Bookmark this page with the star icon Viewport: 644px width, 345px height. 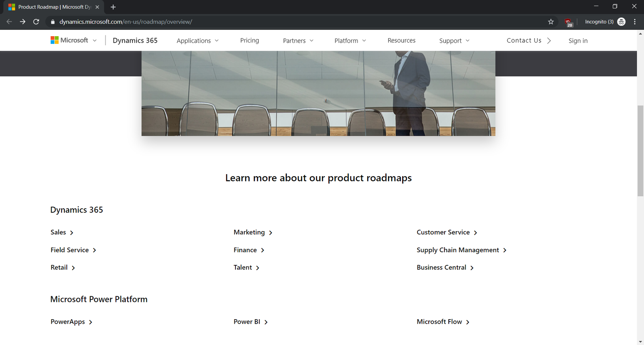point(551,22)
